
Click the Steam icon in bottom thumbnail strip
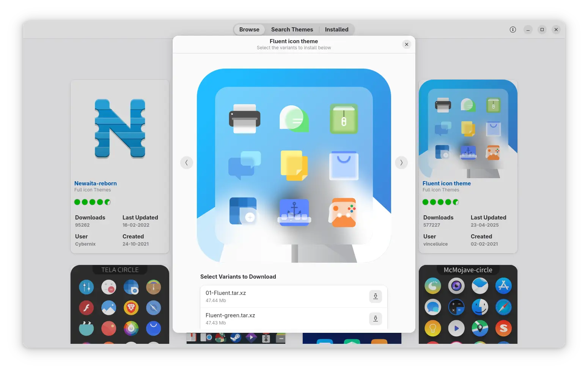click(x=236, y=337)
